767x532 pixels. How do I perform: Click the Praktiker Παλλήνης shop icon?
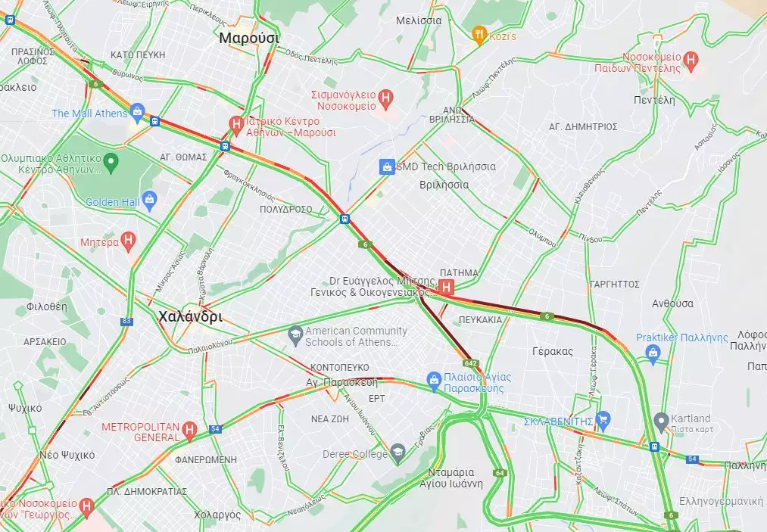click(x=653, y=353)
